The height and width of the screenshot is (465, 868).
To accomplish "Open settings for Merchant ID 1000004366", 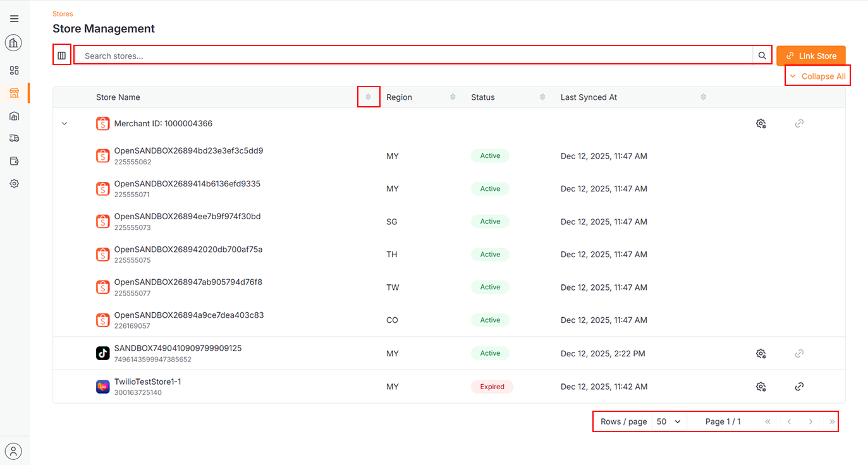I will 761,124.
